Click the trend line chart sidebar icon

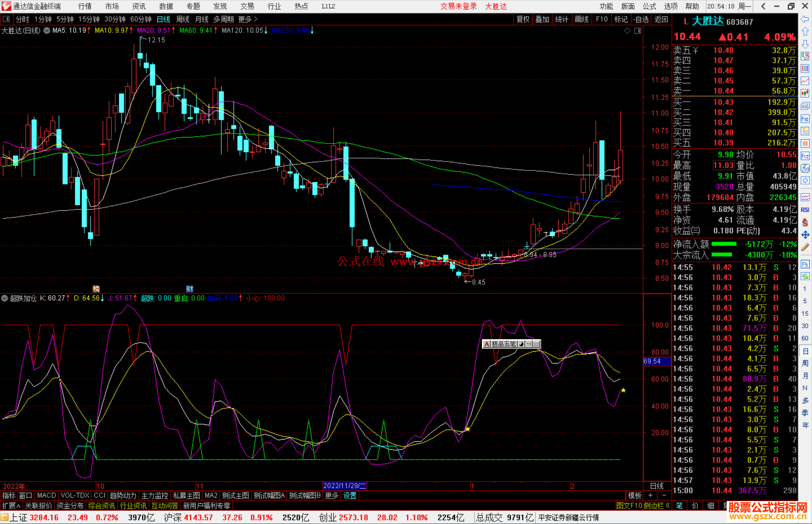pos(805,81)
